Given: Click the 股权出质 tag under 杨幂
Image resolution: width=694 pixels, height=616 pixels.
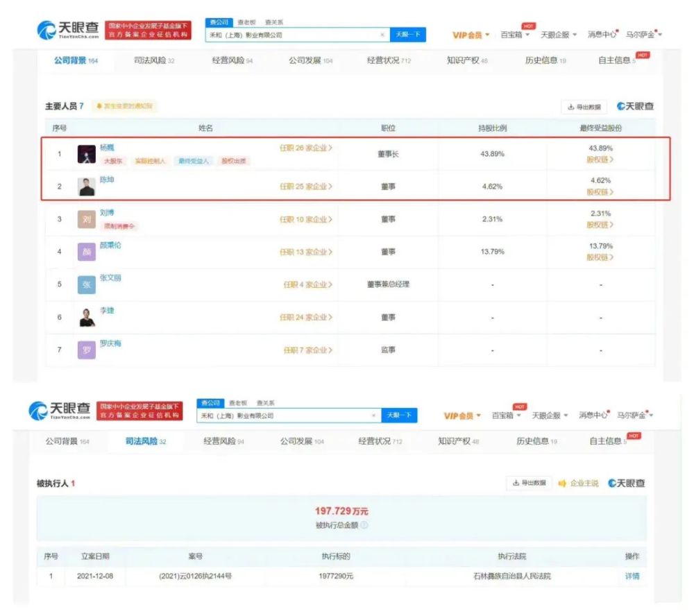Looking at the screenshot, I should [234, 161].
